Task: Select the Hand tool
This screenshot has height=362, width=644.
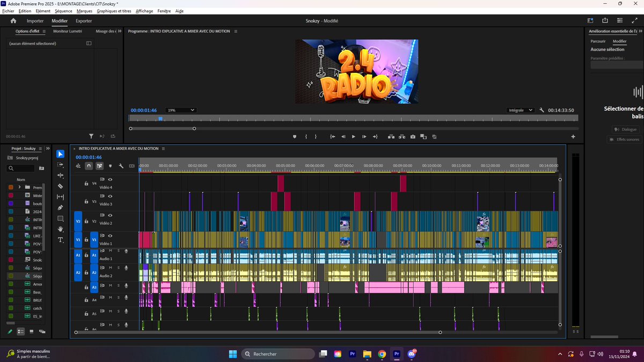Action: pyautogui.click(x=60, y=229)
